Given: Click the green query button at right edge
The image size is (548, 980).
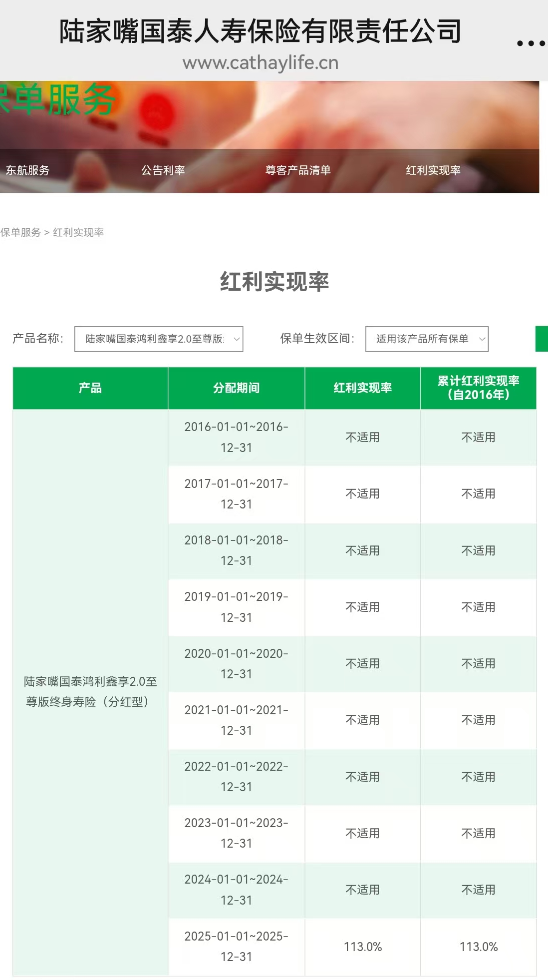Looking at the screenshot, I should tap(542, 339).
